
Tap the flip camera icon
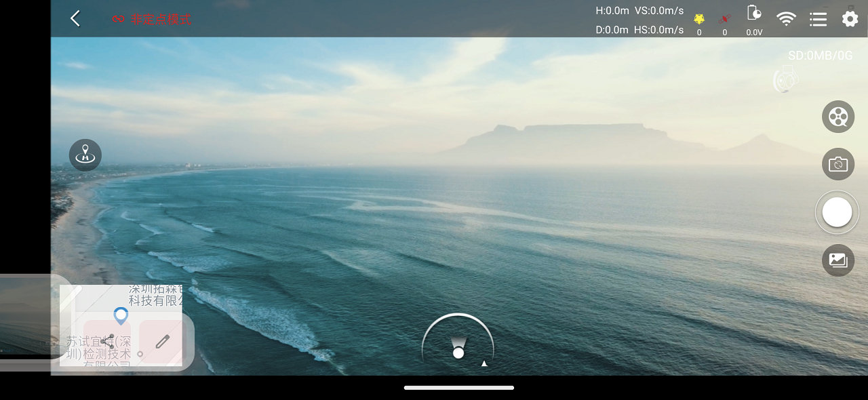coord(838,164)
